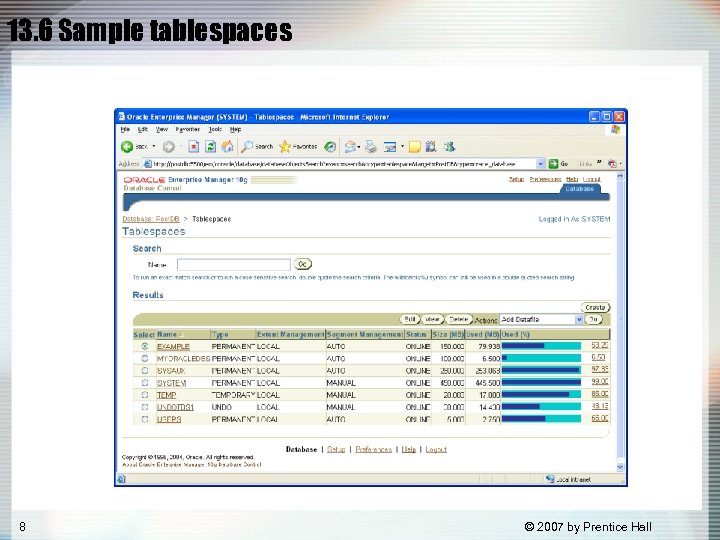Viewport: 720px width, 540px height.
Task: Click the History icon in toolbar
Action: tap(330, 146)
